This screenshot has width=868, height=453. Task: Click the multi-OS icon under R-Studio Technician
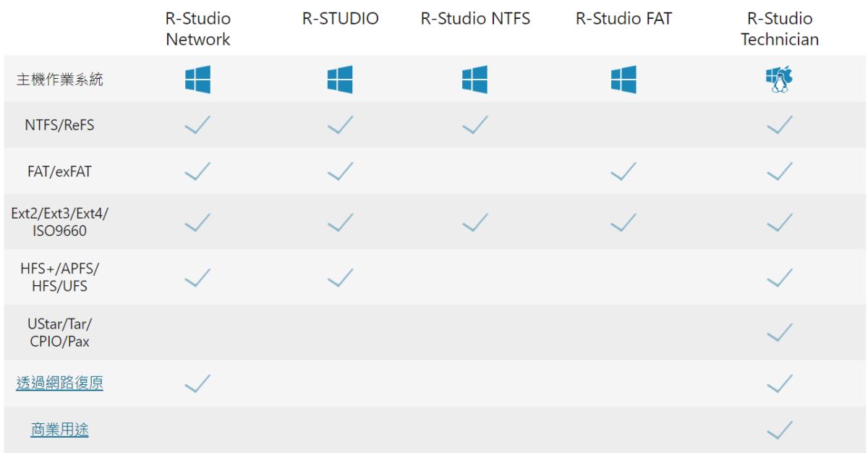[780, 80]
